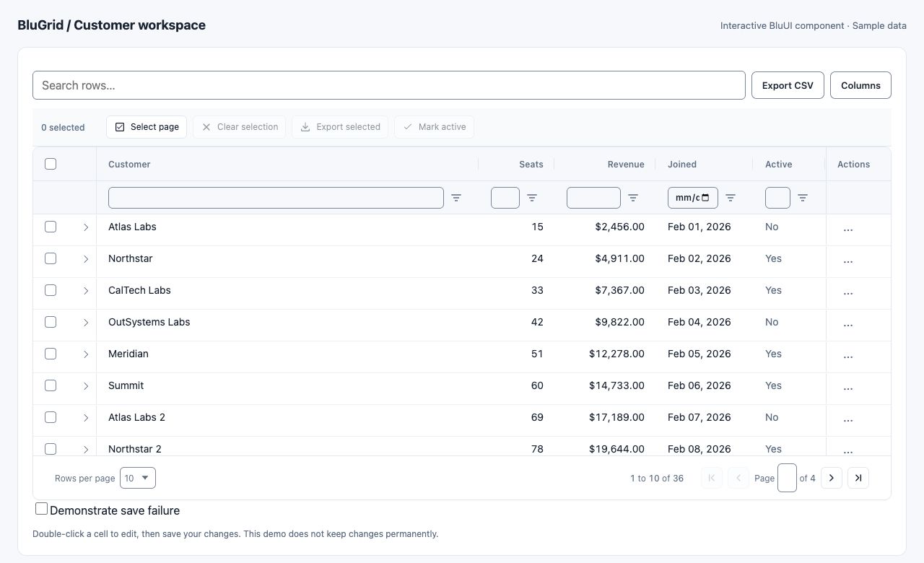Go to the next page

pyautogui.click(x=832, y=478)
